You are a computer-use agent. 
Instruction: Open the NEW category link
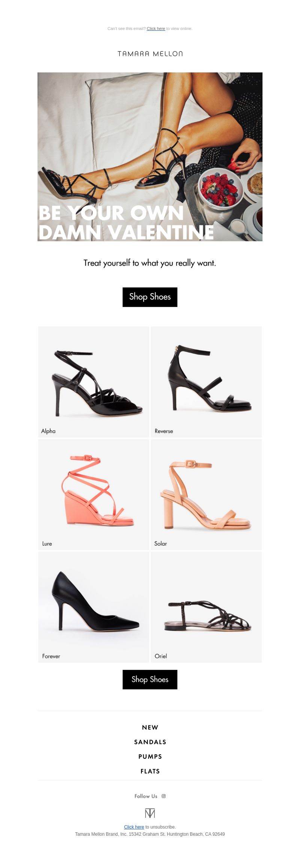point(150,727)
